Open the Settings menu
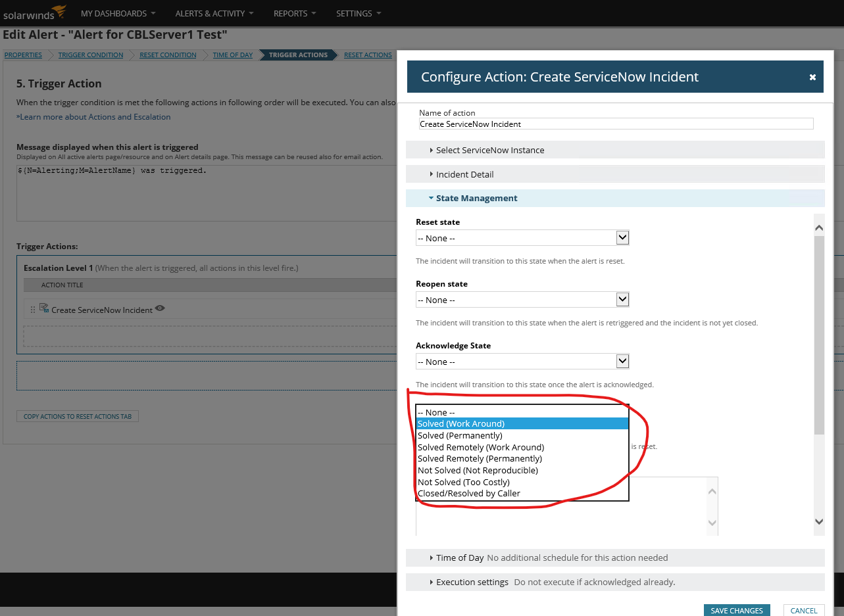The height and width of the screenshot is (616, 844). click(359, 13)
